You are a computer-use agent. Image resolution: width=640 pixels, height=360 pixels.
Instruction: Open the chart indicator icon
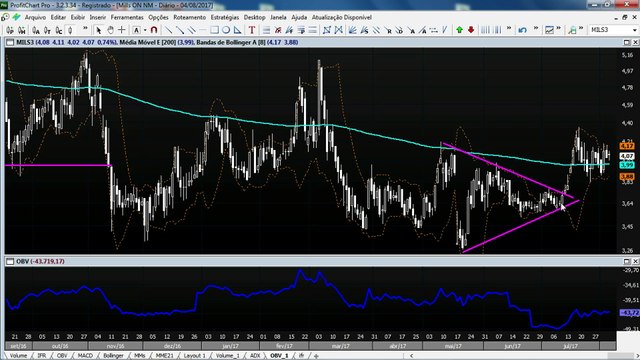pyautogui.click(x=549, y=30)
